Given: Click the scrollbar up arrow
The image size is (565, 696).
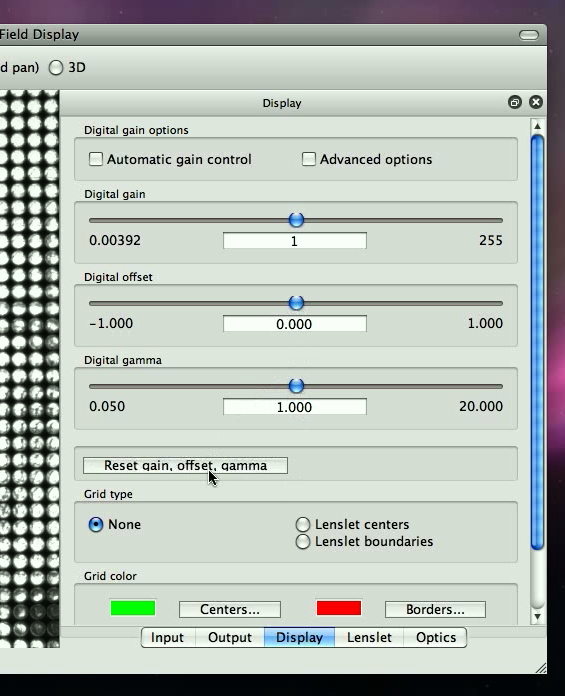Looking at the screenshot, I should coord(537,126).
